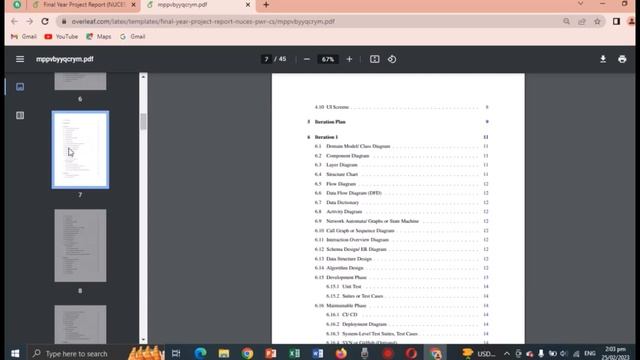Open Windows Start menu

15,353
